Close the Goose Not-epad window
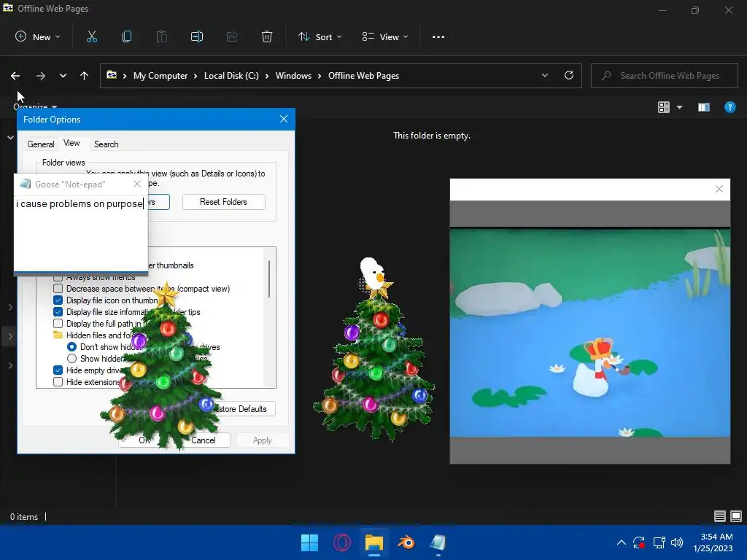Screen dimensions: 747x560 137,184
